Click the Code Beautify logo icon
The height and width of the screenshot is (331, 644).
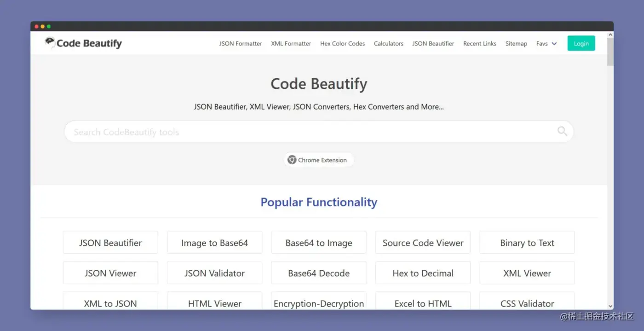click(x=50, y=42)
